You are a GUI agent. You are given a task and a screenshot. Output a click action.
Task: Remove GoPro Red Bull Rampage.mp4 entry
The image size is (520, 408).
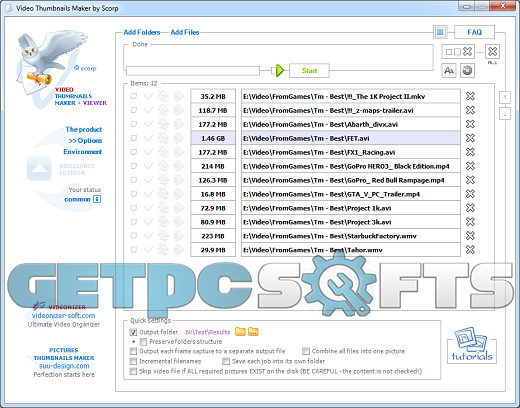click(470, 180)
